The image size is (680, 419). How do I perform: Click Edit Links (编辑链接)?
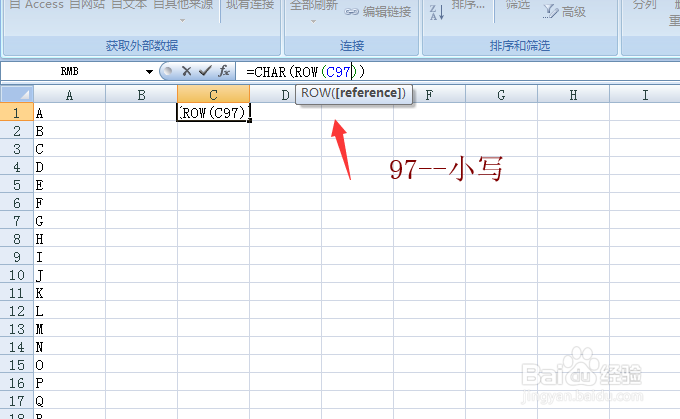click(x=378, y=12)
